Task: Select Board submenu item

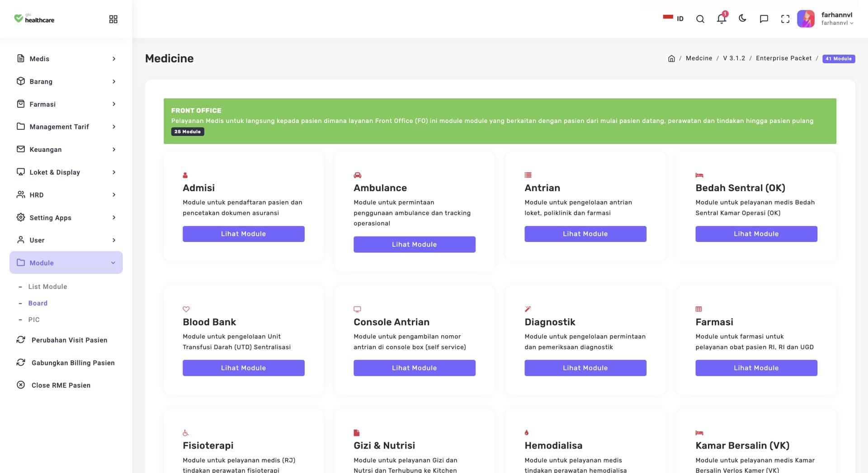Action: pyautogui.click(x=38, y=303)
